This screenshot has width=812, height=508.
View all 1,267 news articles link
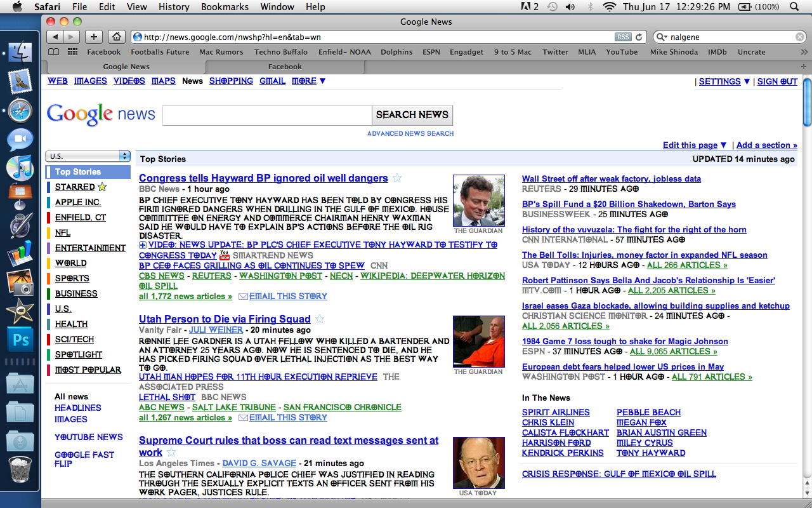186,417
